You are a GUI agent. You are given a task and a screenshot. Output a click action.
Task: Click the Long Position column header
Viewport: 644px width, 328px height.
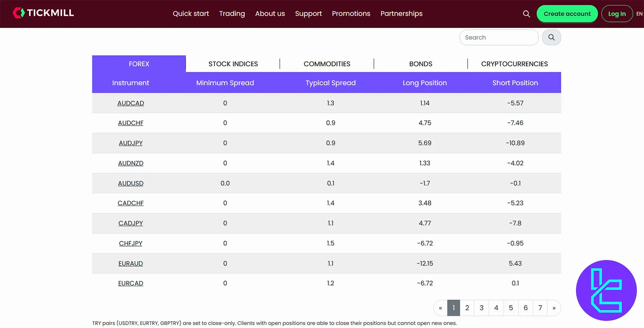[x=425, y=83]
